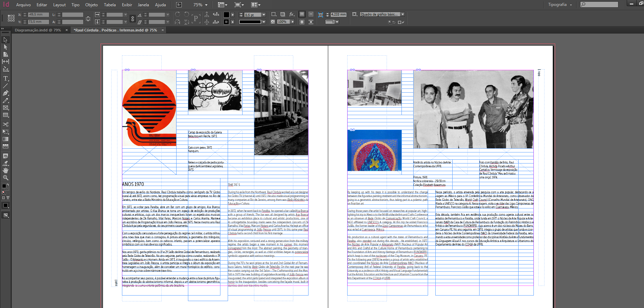
Task: Select the Zoom tool magnifier
Action: (6, 178)
